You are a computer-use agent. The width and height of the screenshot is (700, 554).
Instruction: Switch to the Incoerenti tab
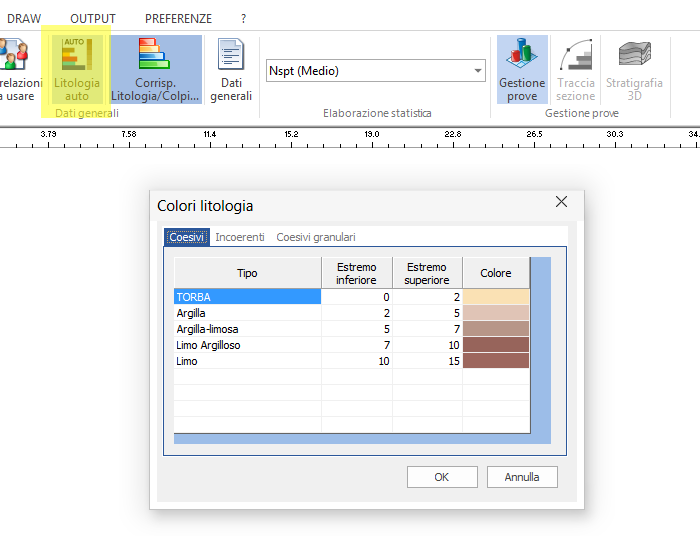240,237
